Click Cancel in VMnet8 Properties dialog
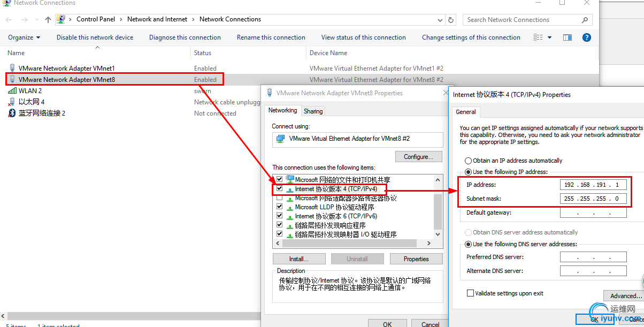 tap(431, 323)
